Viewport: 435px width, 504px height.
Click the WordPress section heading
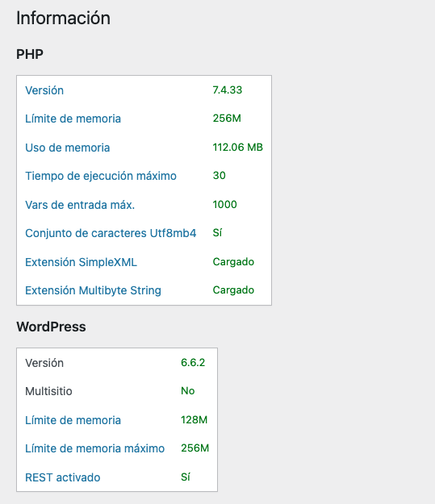(x=51, y=327)
